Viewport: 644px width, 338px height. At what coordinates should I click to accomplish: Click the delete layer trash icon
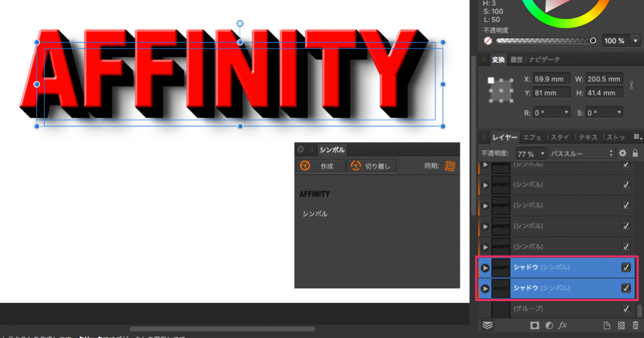[635, 325]
